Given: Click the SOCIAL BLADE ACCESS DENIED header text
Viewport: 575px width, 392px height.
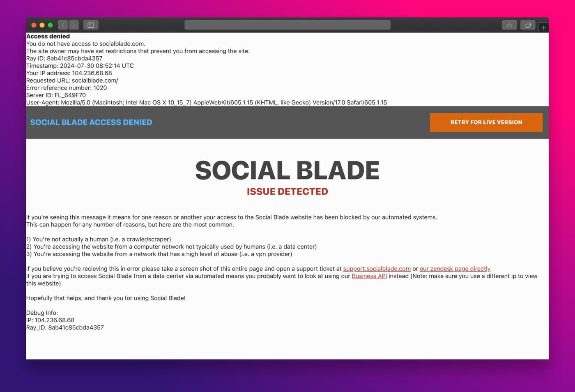Looking at the screenshot, I should [91, 122].
